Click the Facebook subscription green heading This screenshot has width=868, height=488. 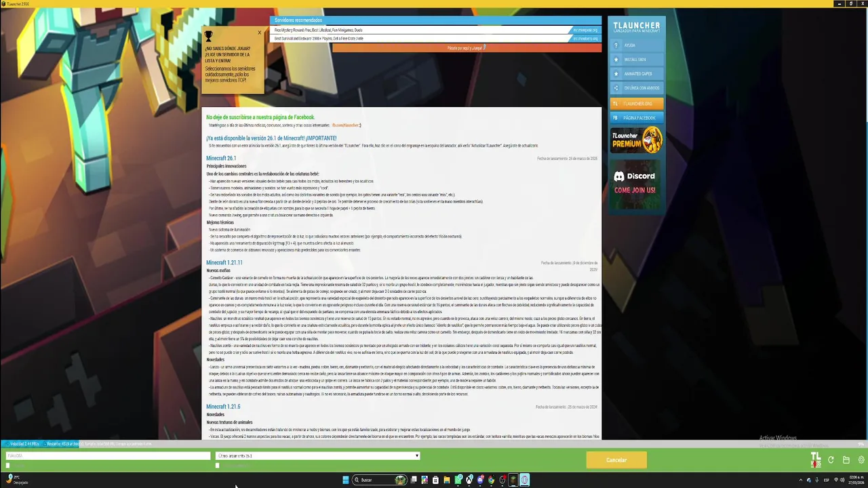[x=260, y=117]
